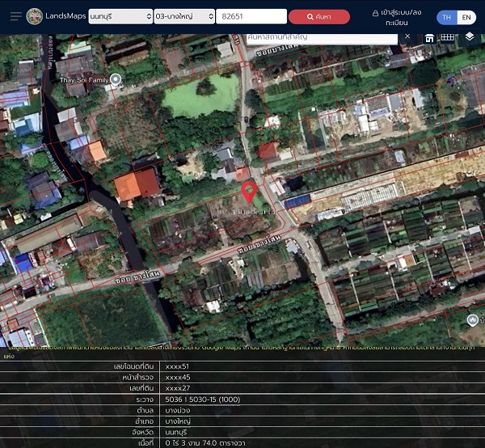Click the grid icon on map toolbar
This screenshot has height=448, width=485.
(x=447, y=37)
